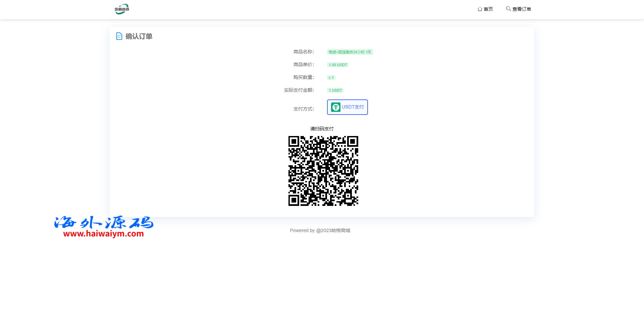Click the Powered by @2023哈格商城 footer
The width and height of the screenshot is (644, 309).
coord(320,230)
